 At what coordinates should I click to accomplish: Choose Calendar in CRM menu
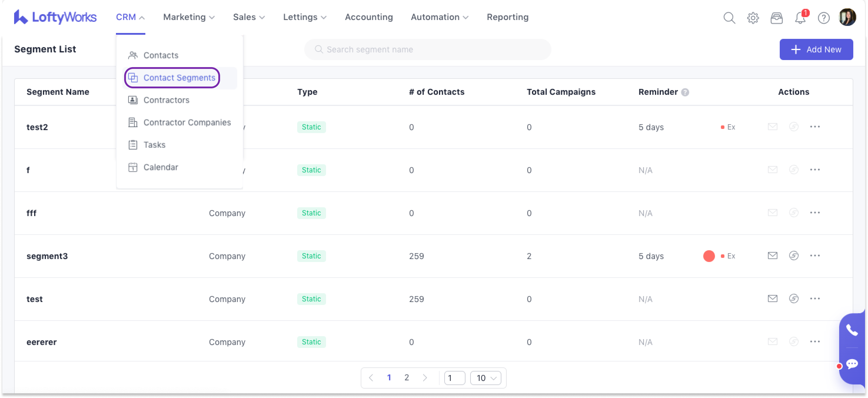click(x=161, y=167)
